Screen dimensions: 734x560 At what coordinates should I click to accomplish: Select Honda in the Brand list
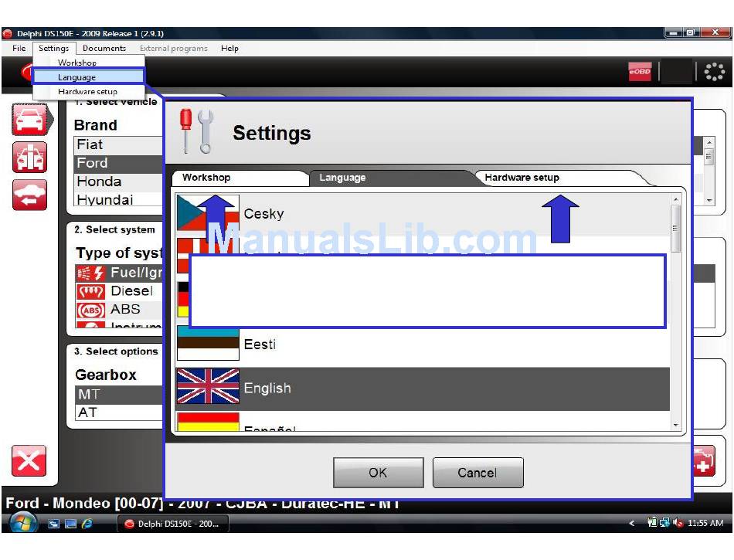pos(99,182)
